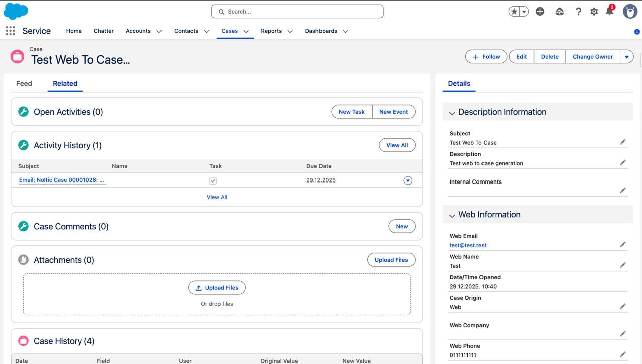This screenshot has width=642, height=364.
Task: Open the Contacts tab dropdown chevron
Action: (206, 31)
